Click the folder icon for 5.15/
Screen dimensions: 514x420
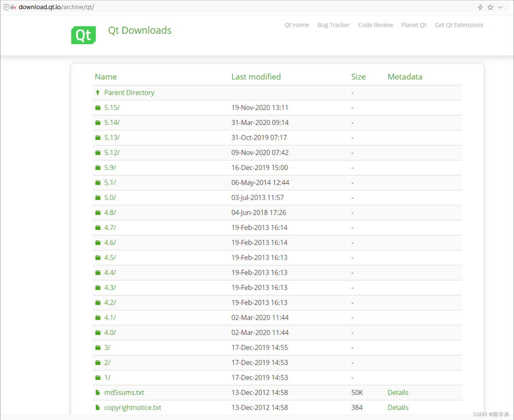98,108
